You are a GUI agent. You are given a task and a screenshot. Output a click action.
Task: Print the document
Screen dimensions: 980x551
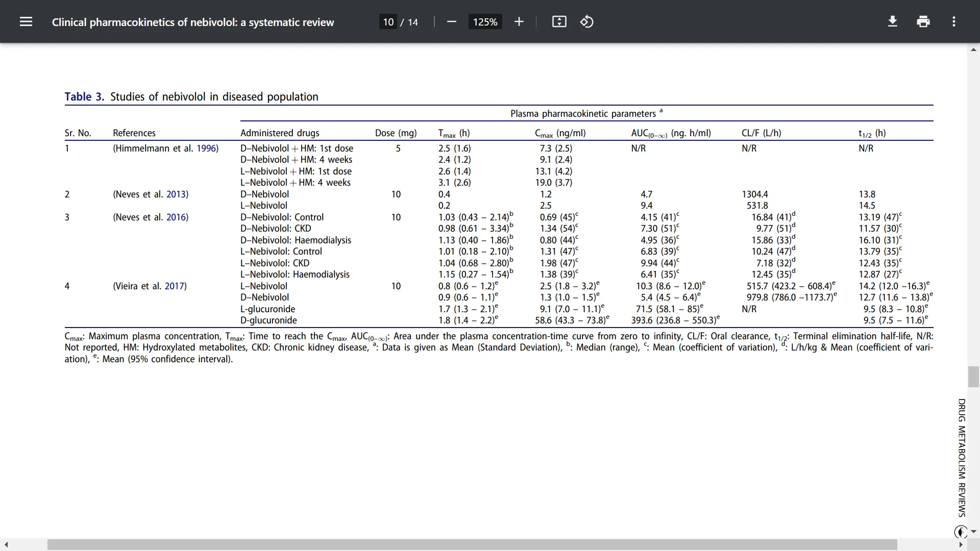pos(923,21)
